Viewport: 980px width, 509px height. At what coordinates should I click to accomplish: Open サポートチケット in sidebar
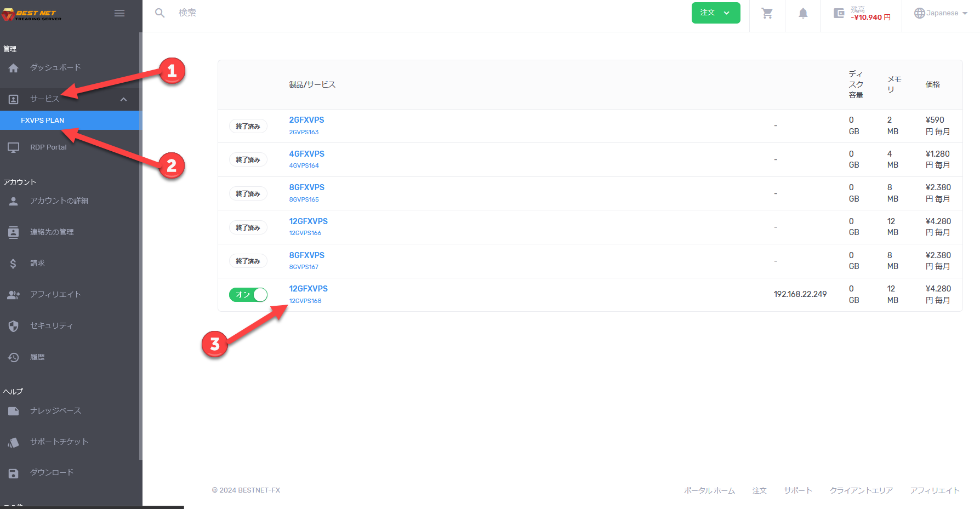(x=59, y=442)
